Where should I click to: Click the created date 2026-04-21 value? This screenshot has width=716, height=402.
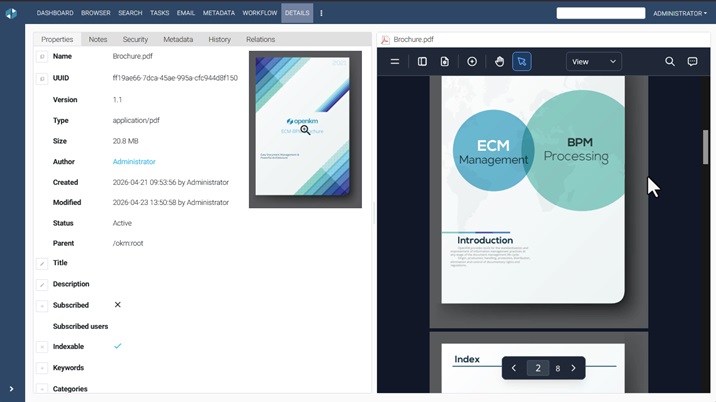pos(171,182)
